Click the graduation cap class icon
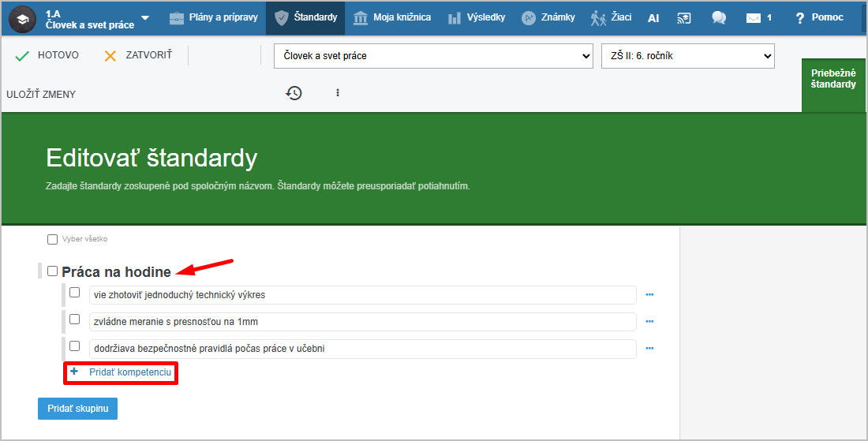The height and width of the screenshot is (441, 868). (x=22, y=18)
